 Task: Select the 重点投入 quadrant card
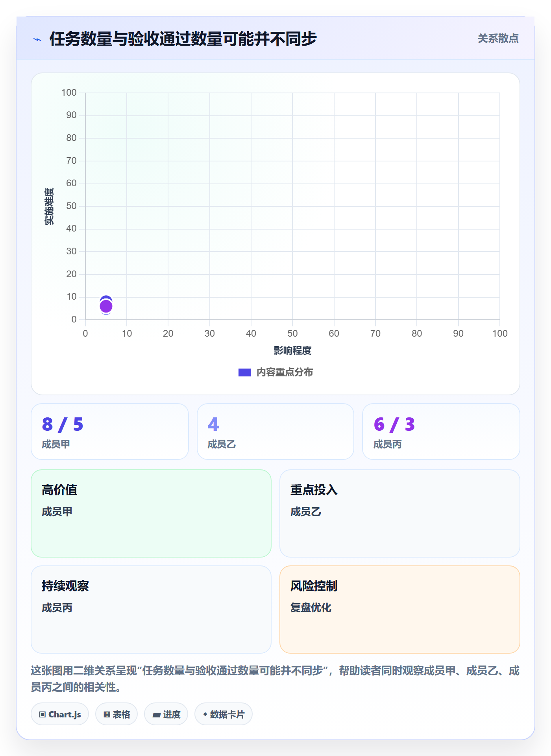point(400,513)
